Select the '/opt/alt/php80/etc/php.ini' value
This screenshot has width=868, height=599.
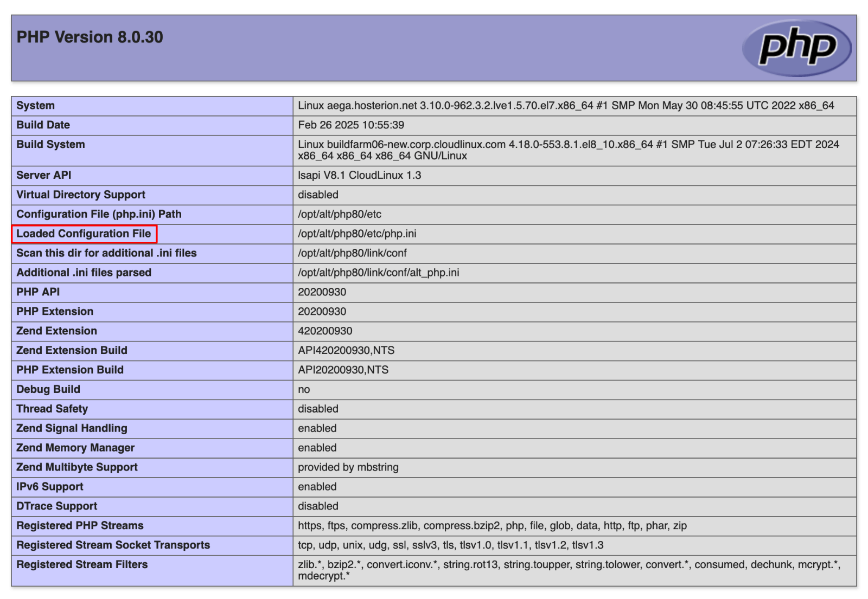click(357, 234)
